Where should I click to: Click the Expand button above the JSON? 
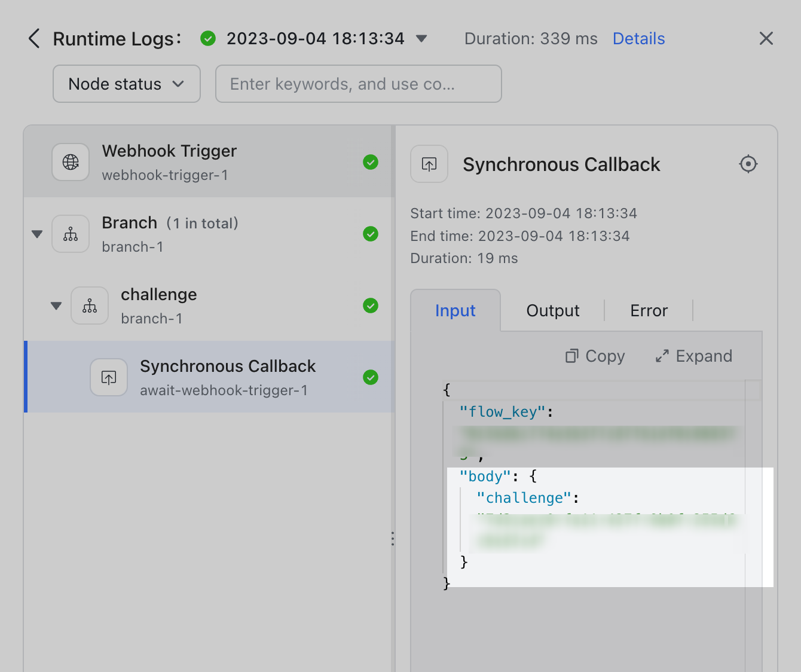pyautogui.click(x=693, y=356)
